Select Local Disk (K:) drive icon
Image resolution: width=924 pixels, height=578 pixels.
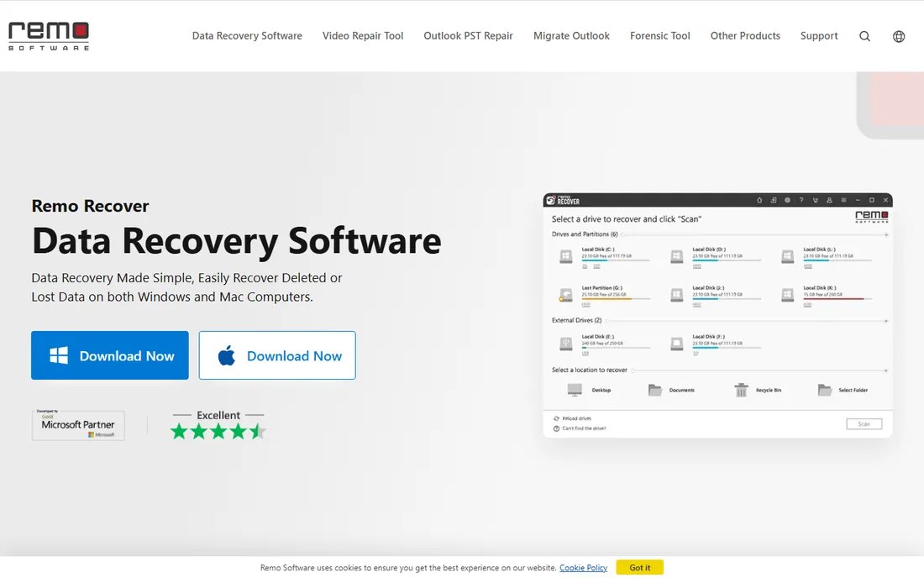tap(787, 295)
